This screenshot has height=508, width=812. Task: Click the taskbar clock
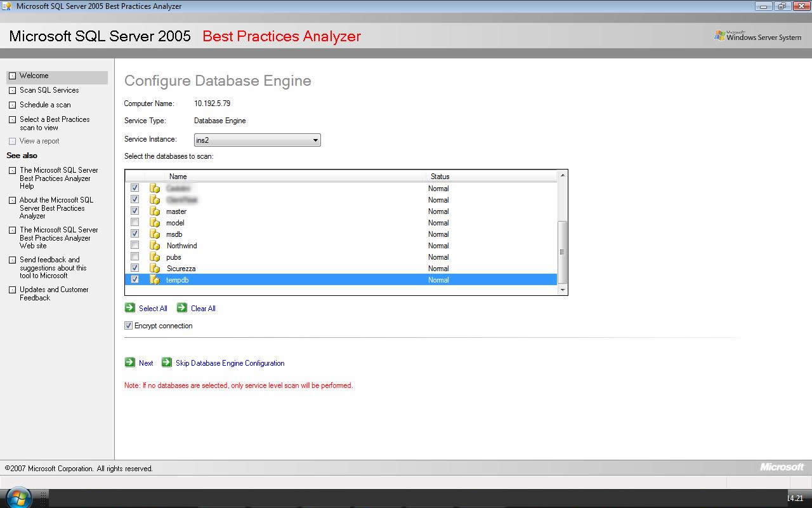pos(796,498)
